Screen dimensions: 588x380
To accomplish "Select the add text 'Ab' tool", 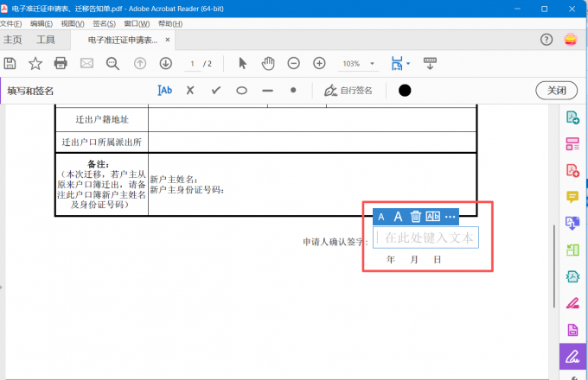I will pyautogui.click(x=165, y=90).
